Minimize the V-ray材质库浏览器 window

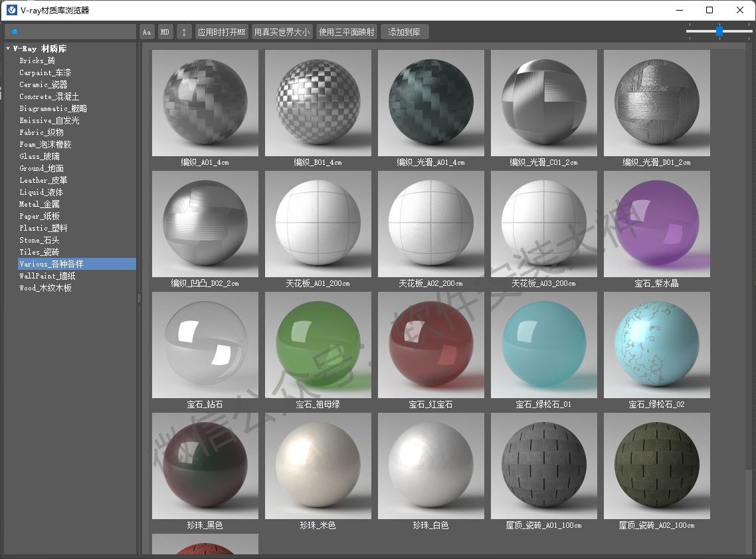(x=680, y=10)
